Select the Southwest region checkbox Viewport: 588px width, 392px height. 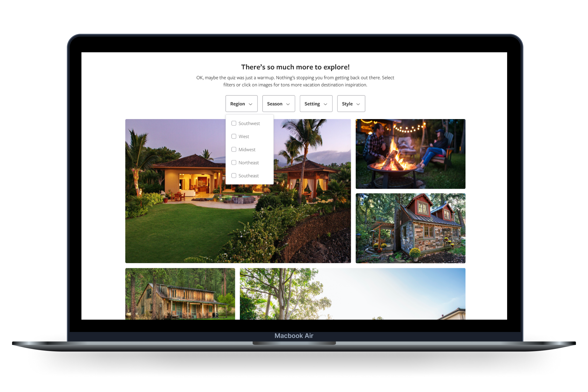(x=234, y=123)
